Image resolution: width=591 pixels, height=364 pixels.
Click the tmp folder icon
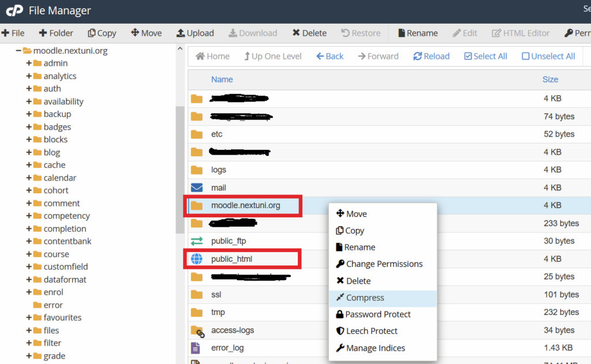click(196, 312)
